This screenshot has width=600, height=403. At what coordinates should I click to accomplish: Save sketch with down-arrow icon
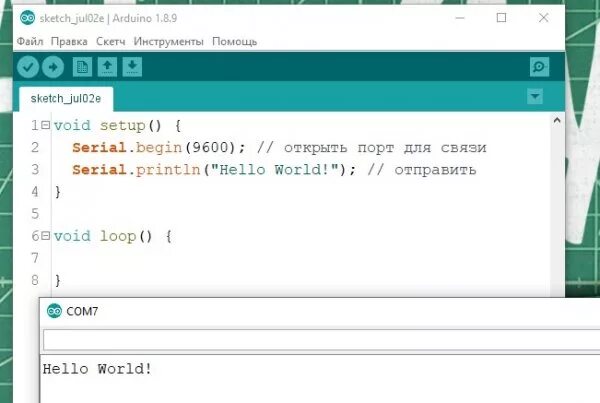[132, 67]
